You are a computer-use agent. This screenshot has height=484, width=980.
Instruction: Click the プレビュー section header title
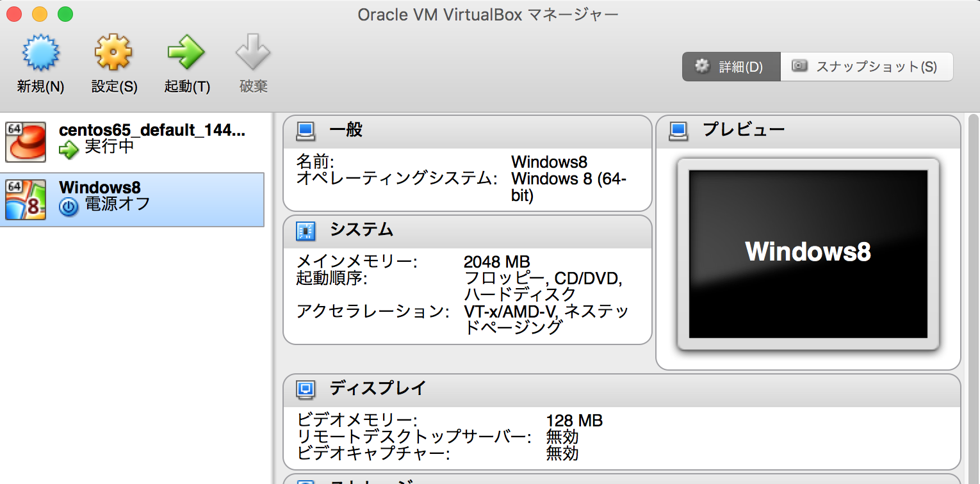pos(744,130)
